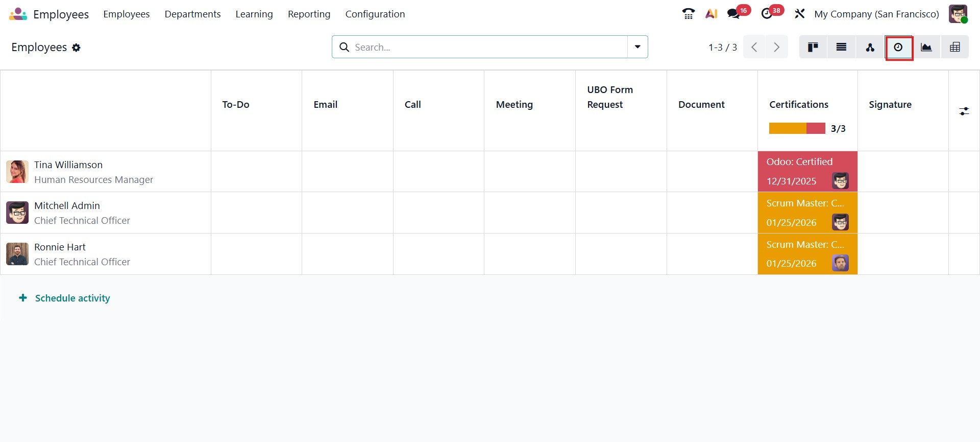Open Discuss messages with 16 unread
The image size is (980, 442).
tap(734, 14)
